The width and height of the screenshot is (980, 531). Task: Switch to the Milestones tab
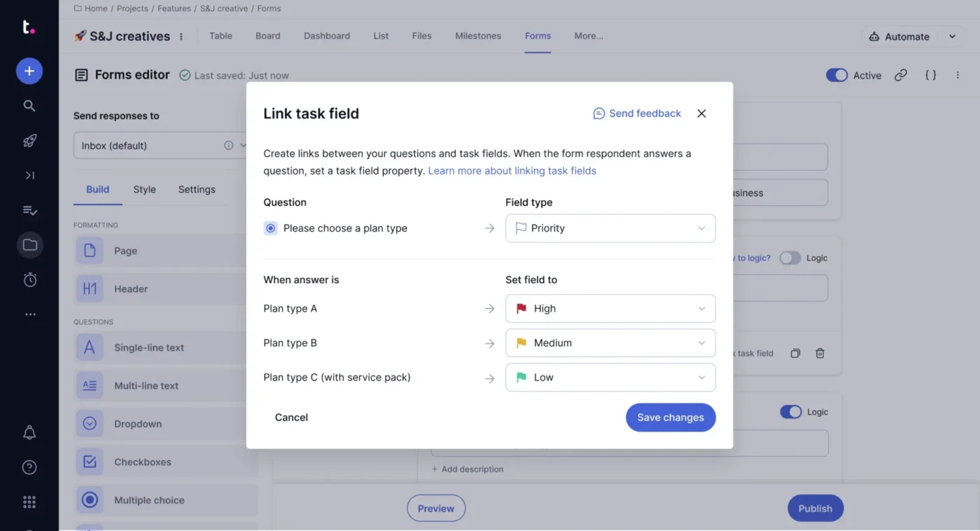(478, 36)
